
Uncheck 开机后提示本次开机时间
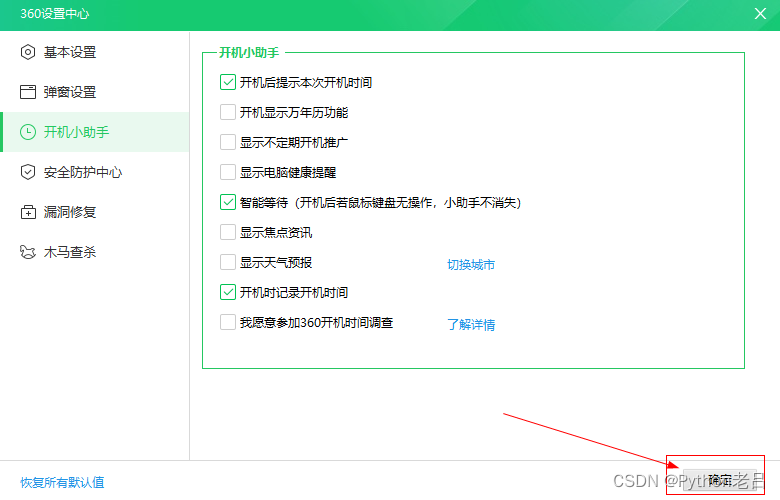coord(228,82)
